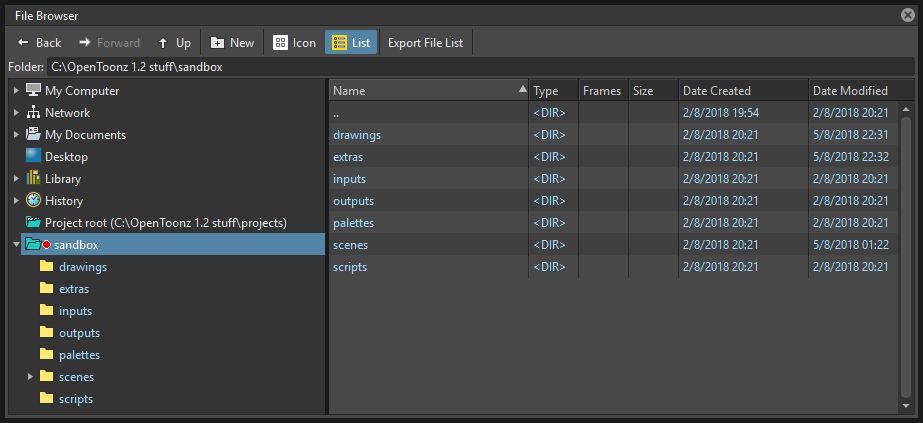Select scenes in the file list
The width and height of the screenshot is (923, 423).
pos(613,245)
